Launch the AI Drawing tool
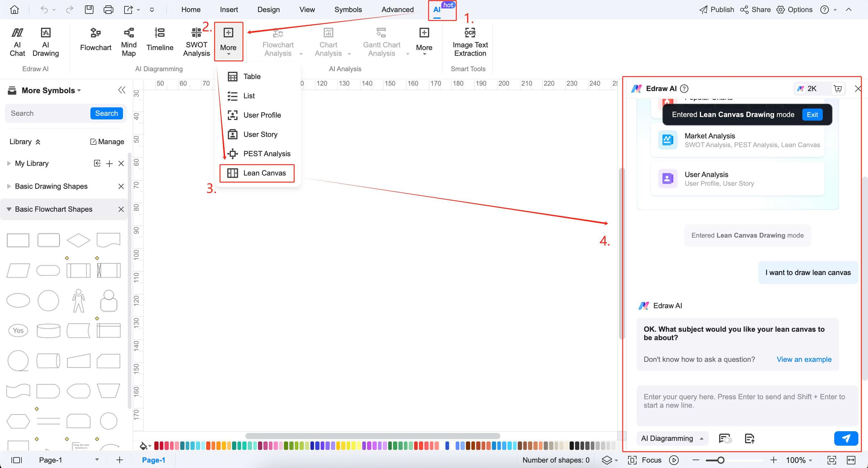Image resolution: width=868 pixels, height=468 pixels. coord(46,42)
